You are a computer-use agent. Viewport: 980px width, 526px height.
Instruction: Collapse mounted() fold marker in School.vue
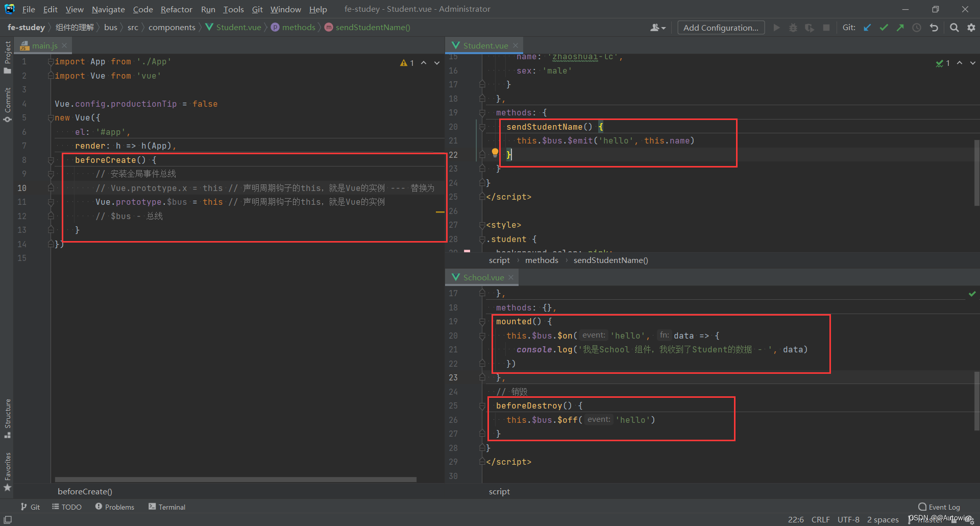pos(482,322)
